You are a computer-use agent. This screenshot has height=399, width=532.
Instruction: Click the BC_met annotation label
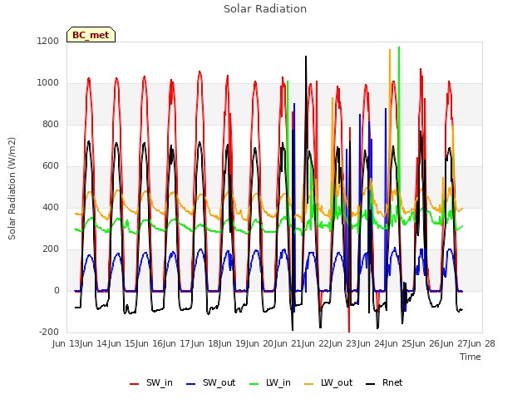[91, 35]
